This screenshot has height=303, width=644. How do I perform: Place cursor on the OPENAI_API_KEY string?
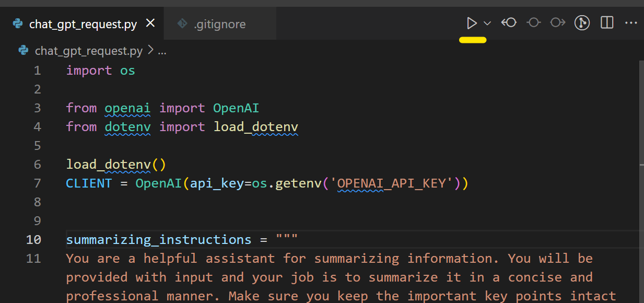coord(393,183)
